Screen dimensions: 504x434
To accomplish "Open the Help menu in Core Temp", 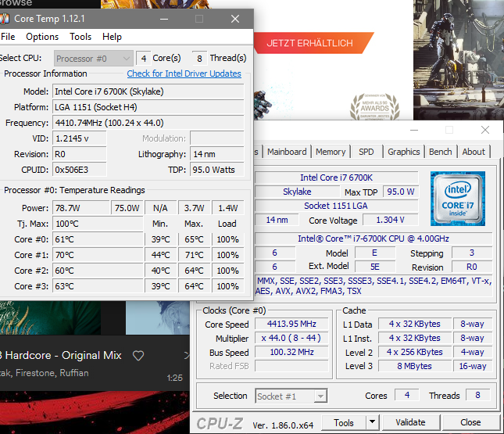I will pos(112,37).
